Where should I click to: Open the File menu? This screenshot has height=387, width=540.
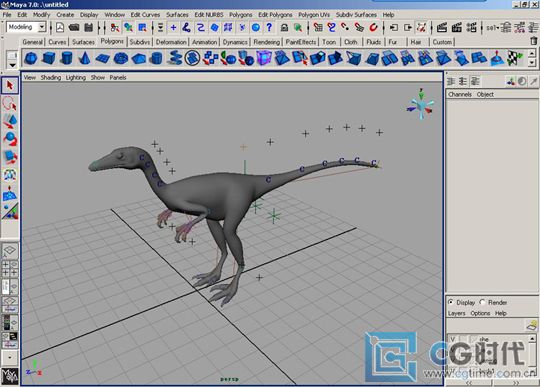[7, 15]
